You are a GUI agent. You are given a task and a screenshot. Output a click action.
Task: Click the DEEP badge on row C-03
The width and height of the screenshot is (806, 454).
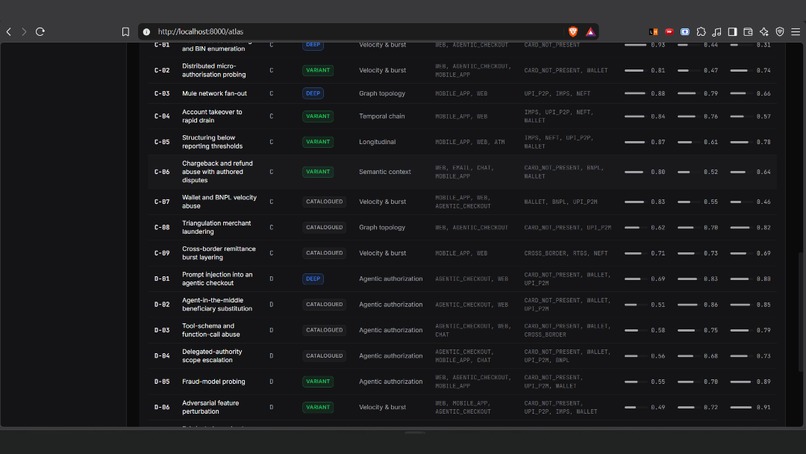tap(313, 94)
